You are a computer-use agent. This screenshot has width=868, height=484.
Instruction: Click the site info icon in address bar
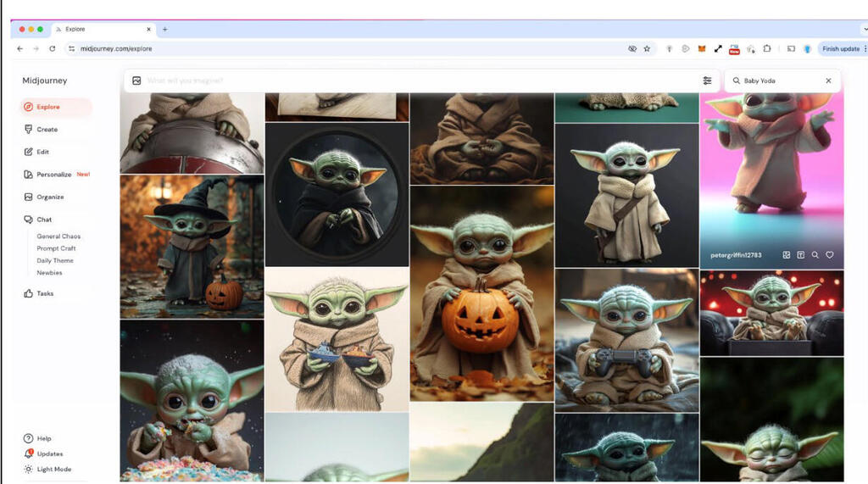point(71,48)
